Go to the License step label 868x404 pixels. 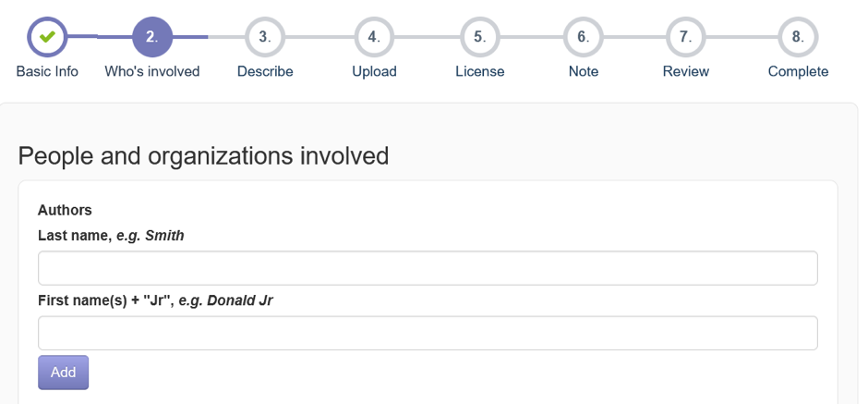click(480, 71)
